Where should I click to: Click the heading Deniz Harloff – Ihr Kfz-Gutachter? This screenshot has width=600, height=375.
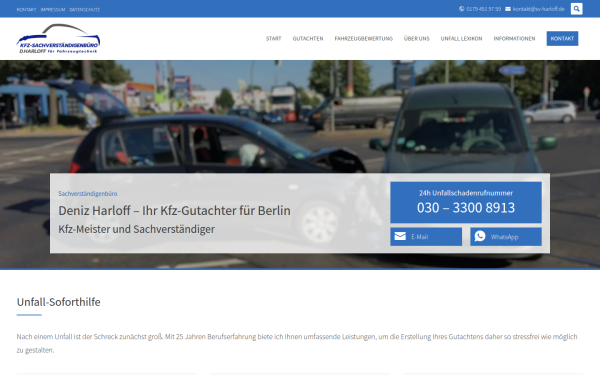[174, 210]
